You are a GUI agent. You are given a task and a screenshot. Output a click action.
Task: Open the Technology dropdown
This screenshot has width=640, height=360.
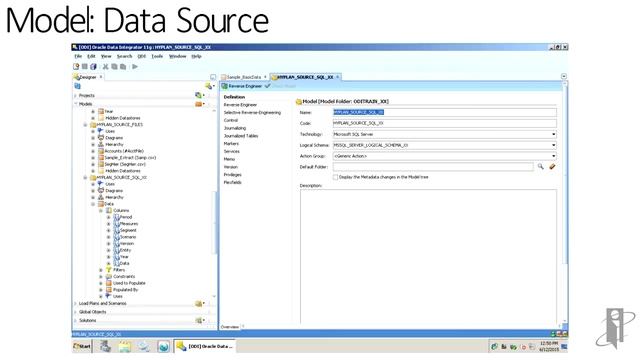pyautogui.click(x=553, y=134)
